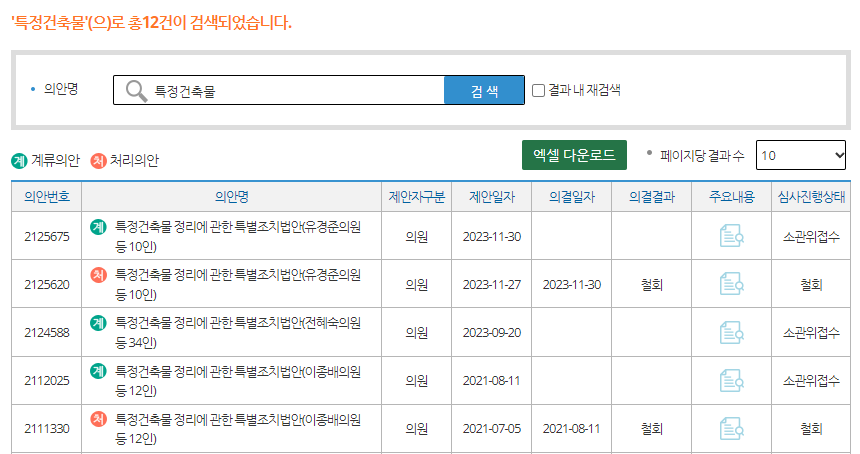Click 소관위접수 status in row 2124588
The height and width of the screenshot is (454, 860).
pyautogui.click(x=811, y=333)
